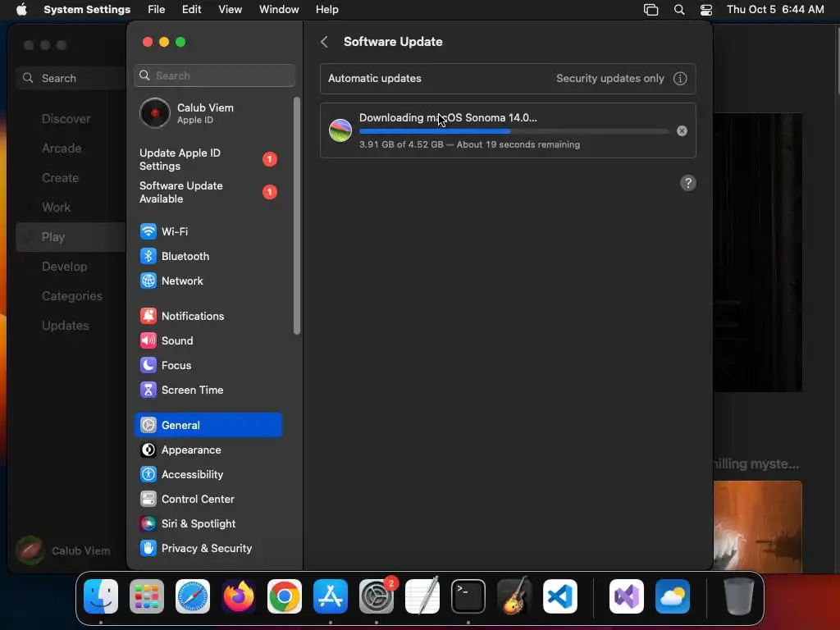Viewport: 840px width, 630px height.
Task: Open the Trash in the Dock
Action: click(x=739, y=596)
